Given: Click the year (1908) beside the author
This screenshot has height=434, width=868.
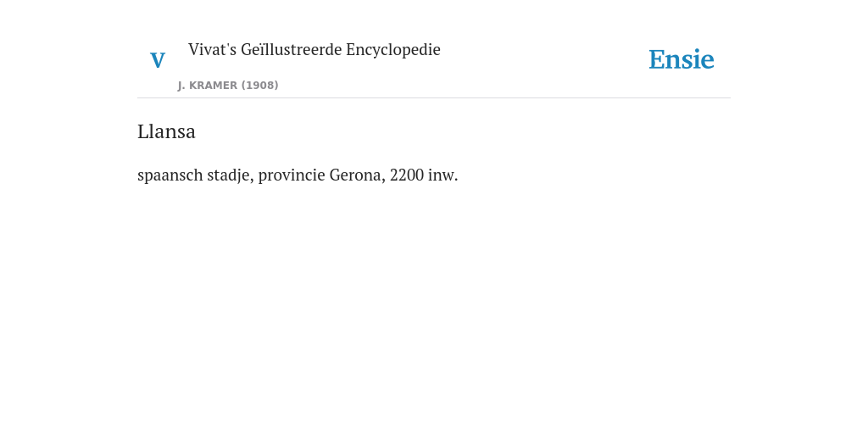Looking at the screenshot, I should click(x=259, y=86).
